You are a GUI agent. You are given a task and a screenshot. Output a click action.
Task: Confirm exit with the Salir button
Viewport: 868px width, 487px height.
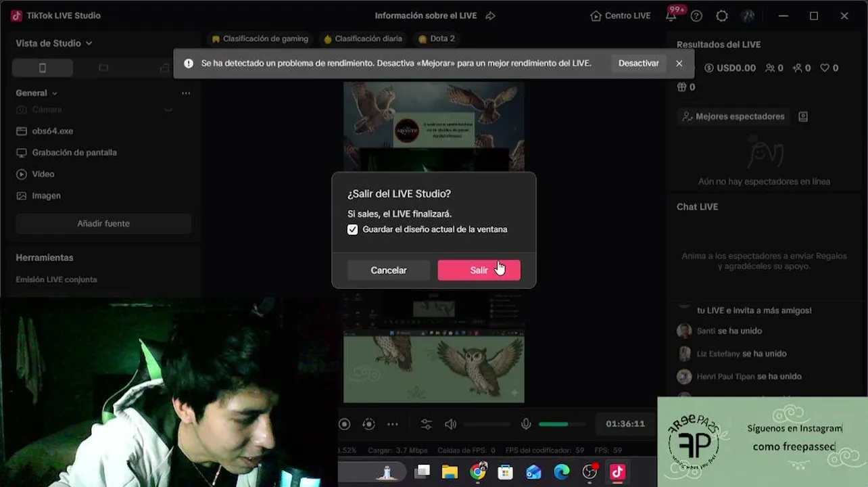[479, 270]
